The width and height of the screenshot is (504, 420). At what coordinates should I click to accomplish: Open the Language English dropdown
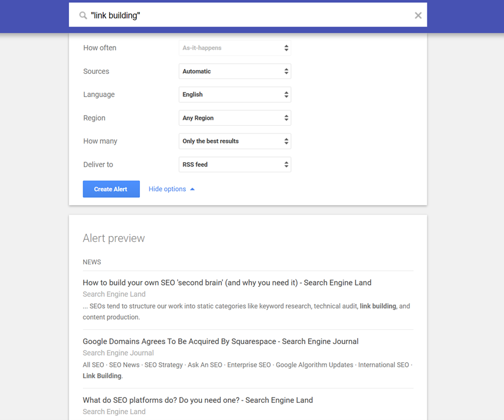tap(235, 94)
